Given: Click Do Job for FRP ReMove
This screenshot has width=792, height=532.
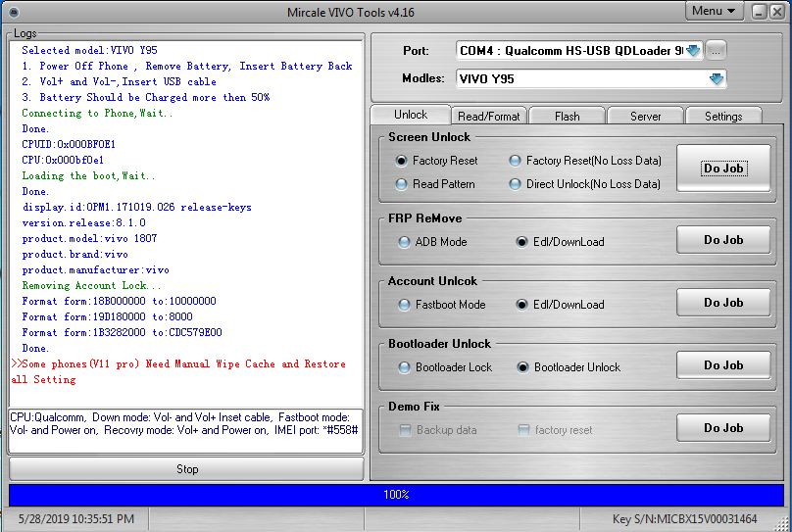Looking at the screenshot, I should 723,240.
